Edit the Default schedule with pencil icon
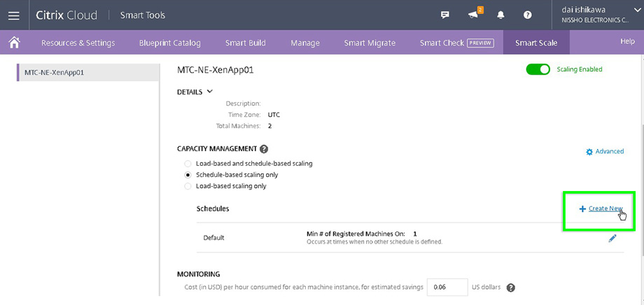Screen dimensions: 644x305 click(x=612, y=238)
